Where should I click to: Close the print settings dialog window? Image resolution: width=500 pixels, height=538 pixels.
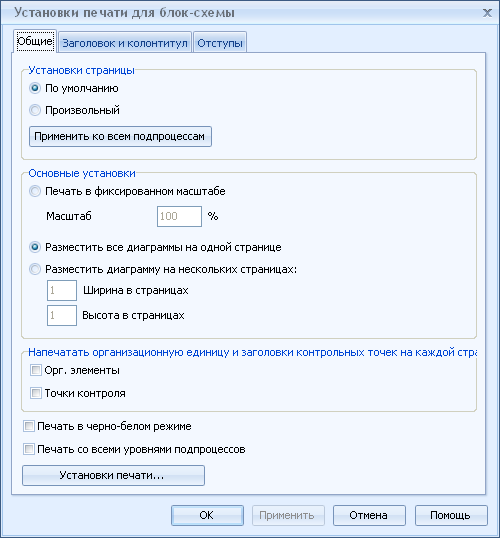pyautogui.click(x=487, y=13)
